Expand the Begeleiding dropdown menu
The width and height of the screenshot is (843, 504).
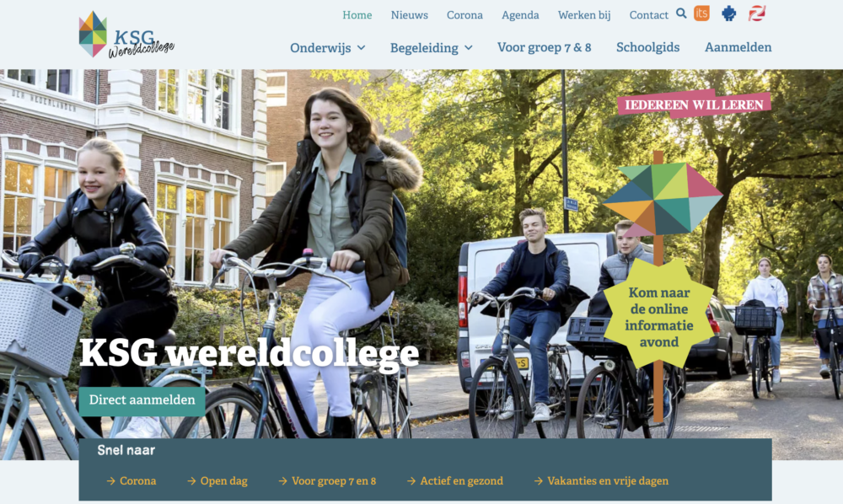point(431,48)
